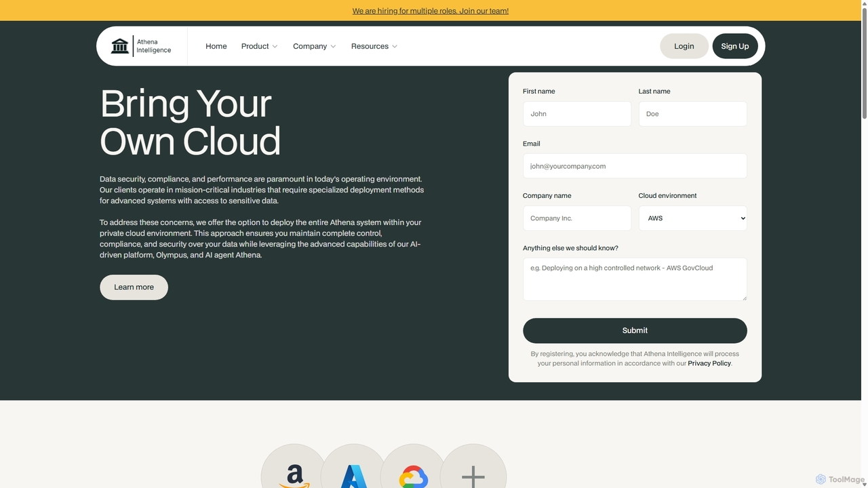Focus the First name field
Screen dimensions: 868x488
[x=577, y=114]
